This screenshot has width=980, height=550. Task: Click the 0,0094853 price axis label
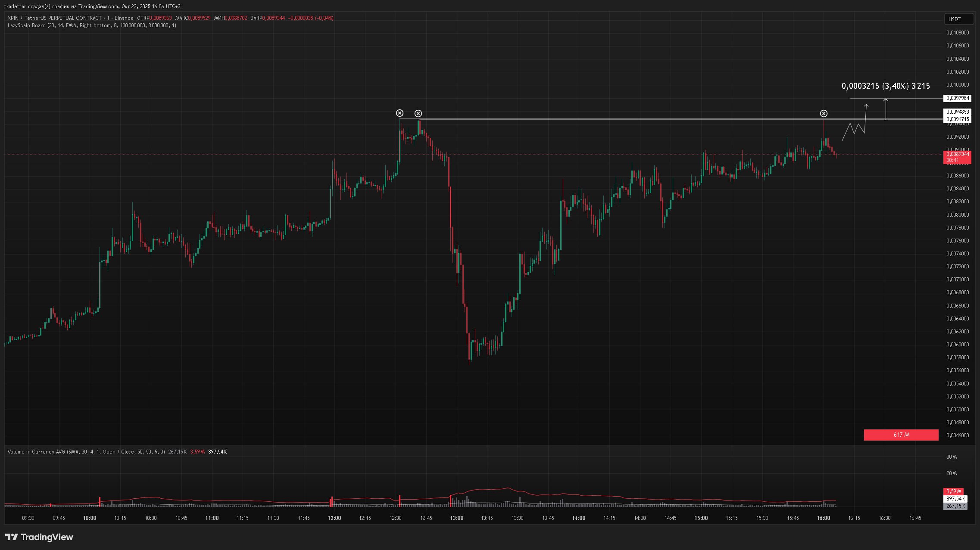[x=957, y=112]
